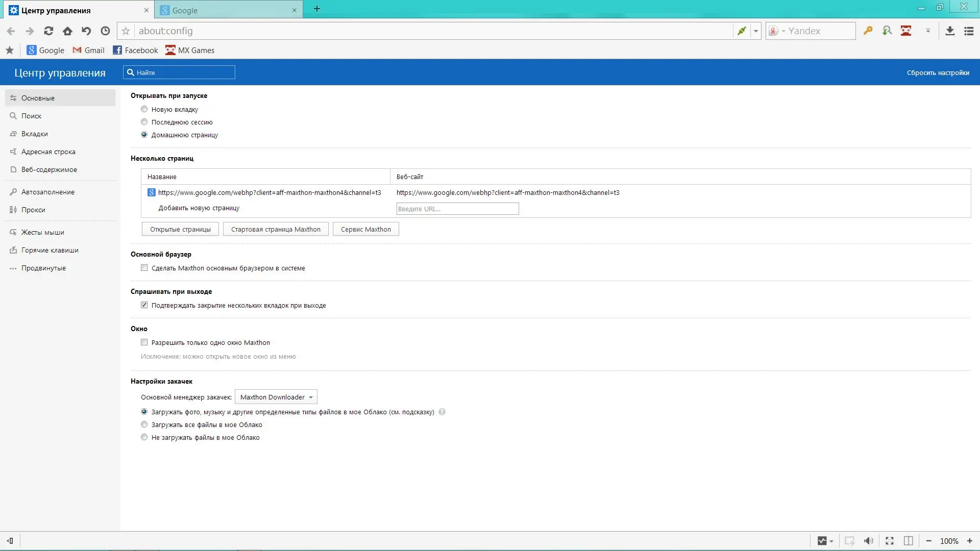Enable Maxthon as default browser checkbox
This screenshot has height=551, width=980.
[144, 268]
